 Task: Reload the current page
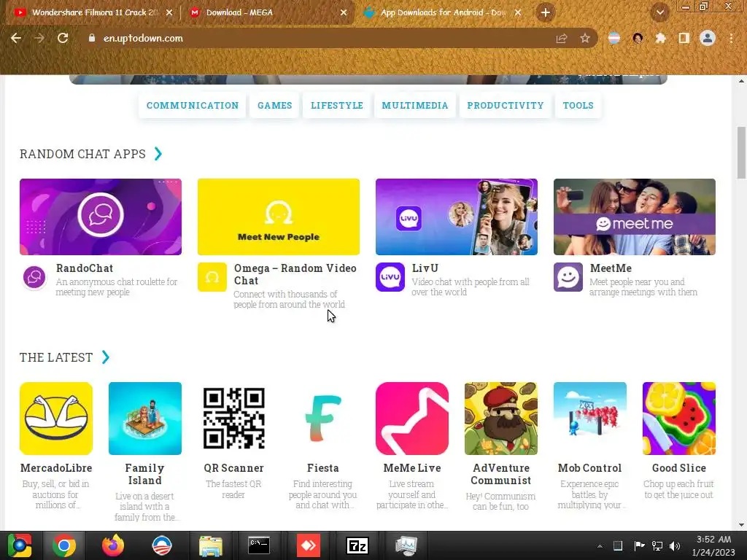coord(63,38)
